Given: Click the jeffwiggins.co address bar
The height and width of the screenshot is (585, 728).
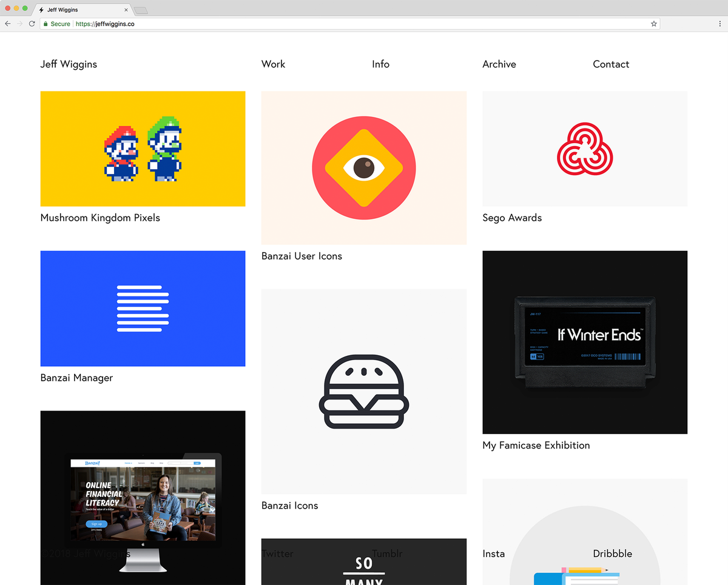Looking at the screenshot, I should point(351,24).
